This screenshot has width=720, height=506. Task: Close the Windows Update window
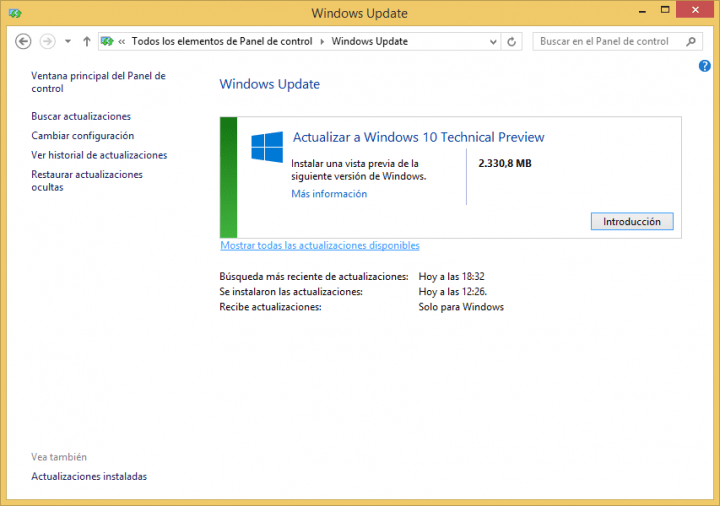pos(695,10)
